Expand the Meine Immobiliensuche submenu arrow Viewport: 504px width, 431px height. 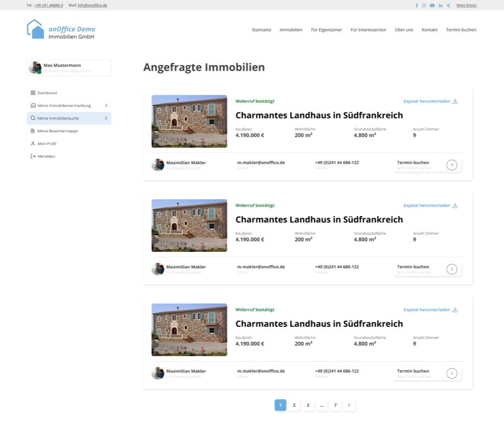(106, 118)
